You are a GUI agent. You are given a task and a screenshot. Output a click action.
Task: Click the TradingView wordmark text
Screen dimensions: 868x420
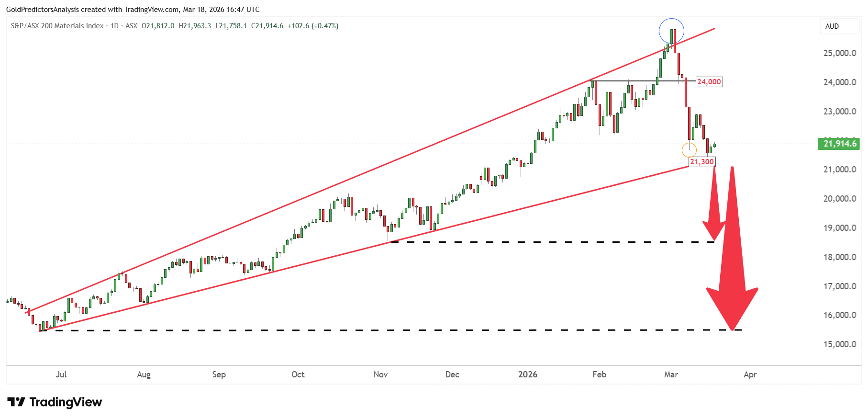66,402
